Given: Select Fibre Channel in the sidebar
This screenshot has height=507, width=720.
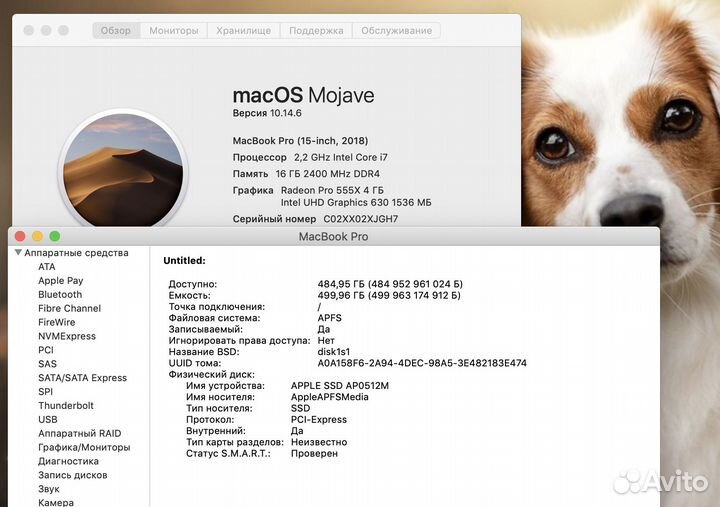Looking at the screenshot, I should click(x=69, y=309).
